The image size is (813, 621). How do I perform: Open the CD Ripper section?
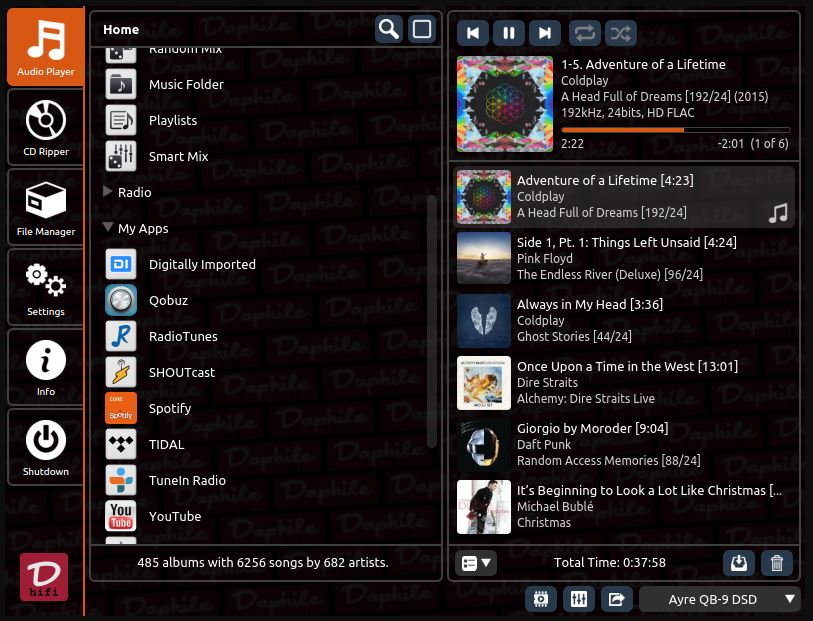(46, 128)
